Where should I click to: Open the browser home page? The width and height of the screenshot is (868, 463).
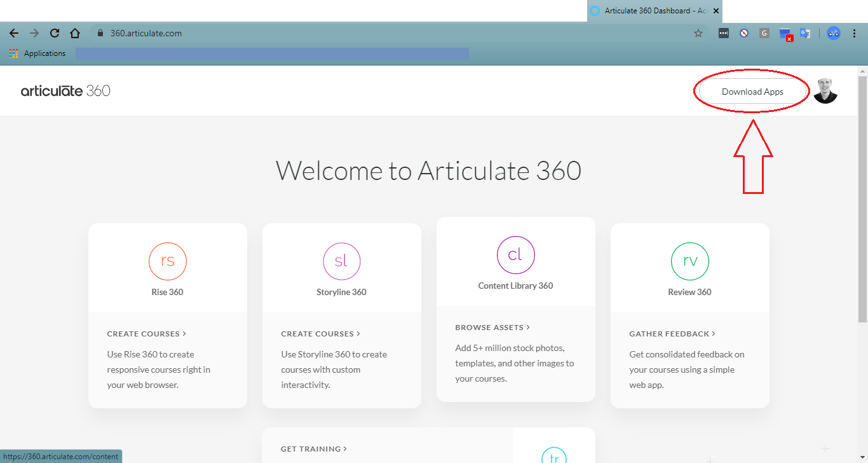(75, 33)
